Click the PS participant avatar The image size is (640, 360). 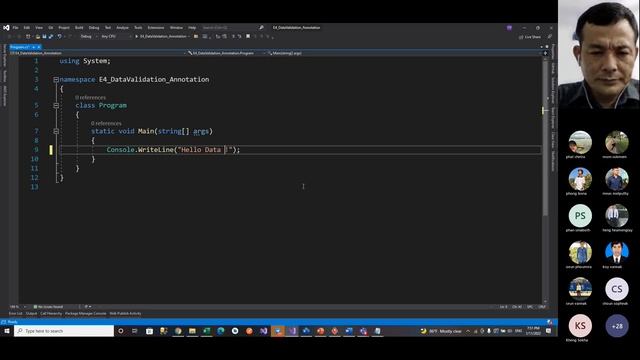(x=580, y=216)
